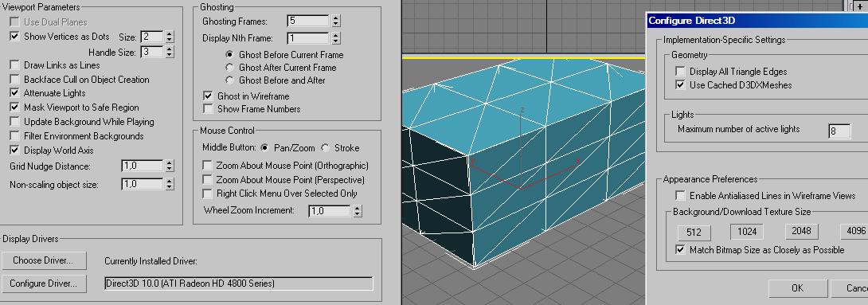Check Filter Environment Backgrounds
Viewport: 868px width, 305px height.
pyautogui.click(x=15, y=136)
